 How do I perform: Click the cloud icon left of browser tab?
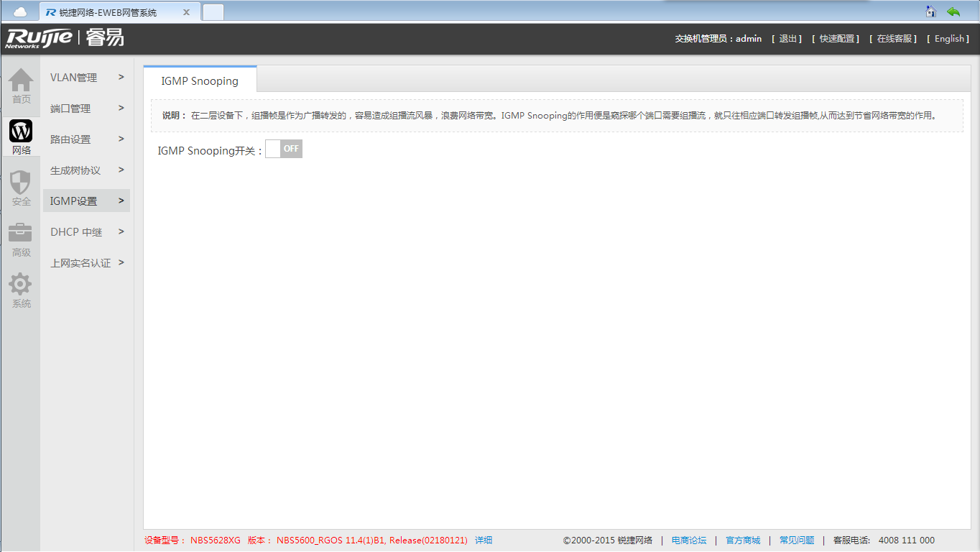click(20, 12)
